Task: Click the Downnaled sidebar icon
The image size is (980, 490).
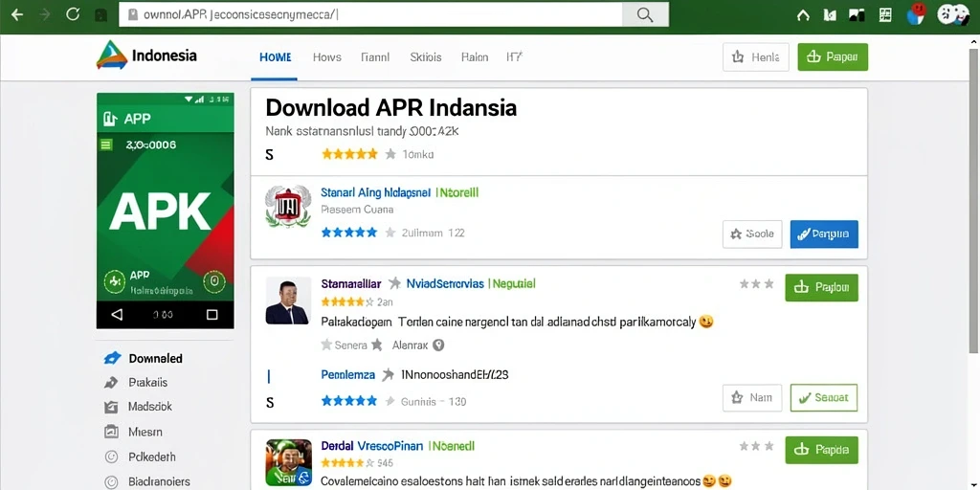Action: (x=112, y=358)
